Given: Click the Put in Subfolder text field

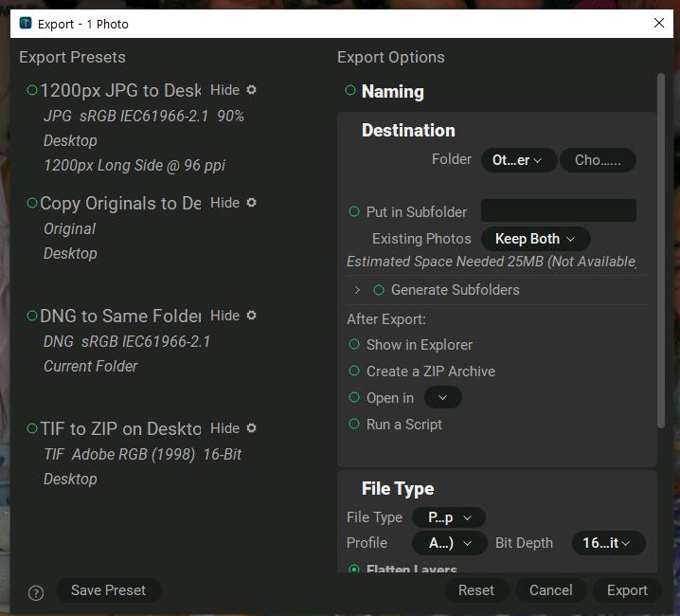Looking at the screenshot, I should (x=558, y=211).
